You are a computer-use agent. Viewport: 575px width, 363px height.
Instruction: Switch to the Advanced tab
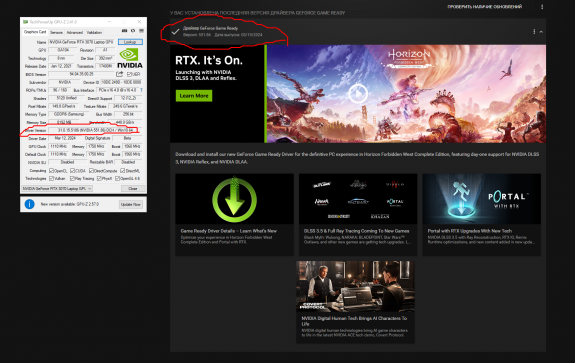point(74,32)
